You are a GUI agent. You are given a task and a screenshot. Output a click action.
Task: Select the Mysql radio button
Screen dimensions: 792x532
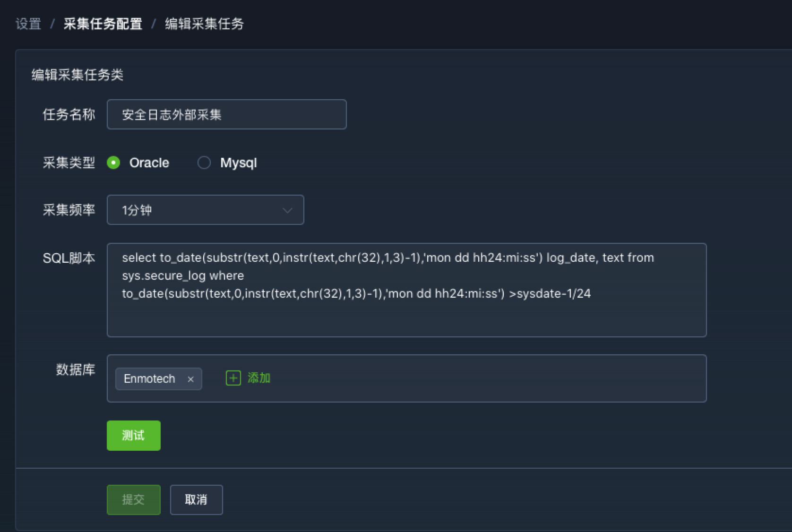click(204, 163)
